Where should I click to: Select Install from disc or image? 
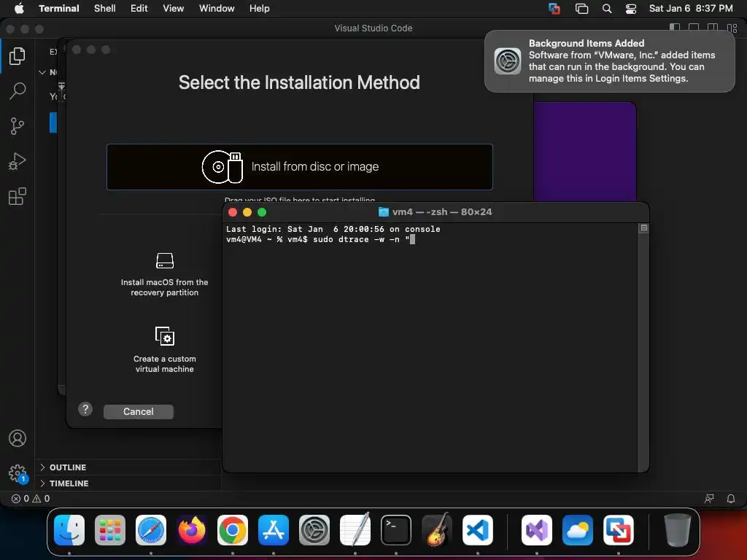(x=300, y=167)
